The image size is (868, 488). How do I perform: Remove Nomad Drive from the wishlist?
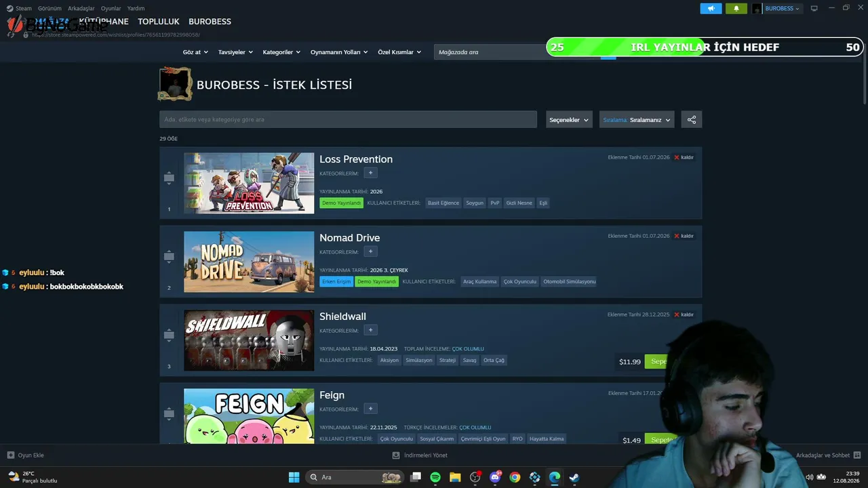tap(684, 236)
